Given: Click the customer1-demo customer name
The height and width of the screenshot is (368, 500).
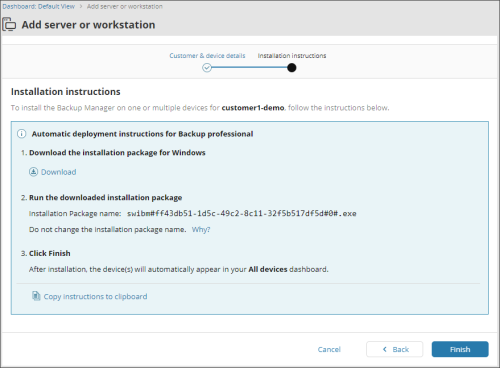Looking at the screenshot, I should pos(253,108).
